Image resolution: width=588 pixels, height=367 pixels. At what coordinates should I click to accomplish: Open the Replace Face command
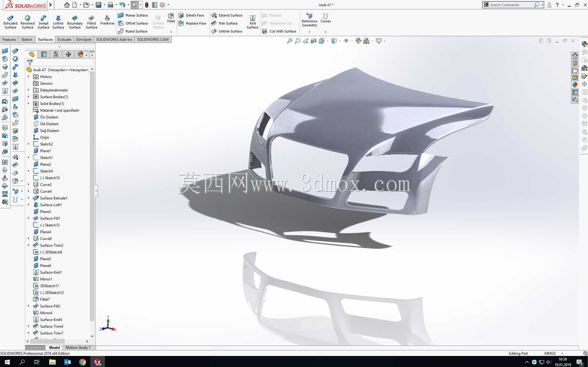click(192, 23)
